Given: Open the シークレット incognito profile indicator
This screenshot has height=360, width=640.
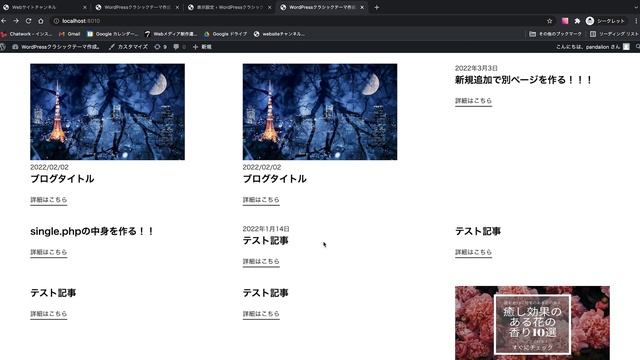Looking at the screenshot, I should pyautogui.click(x=605, y=21).
